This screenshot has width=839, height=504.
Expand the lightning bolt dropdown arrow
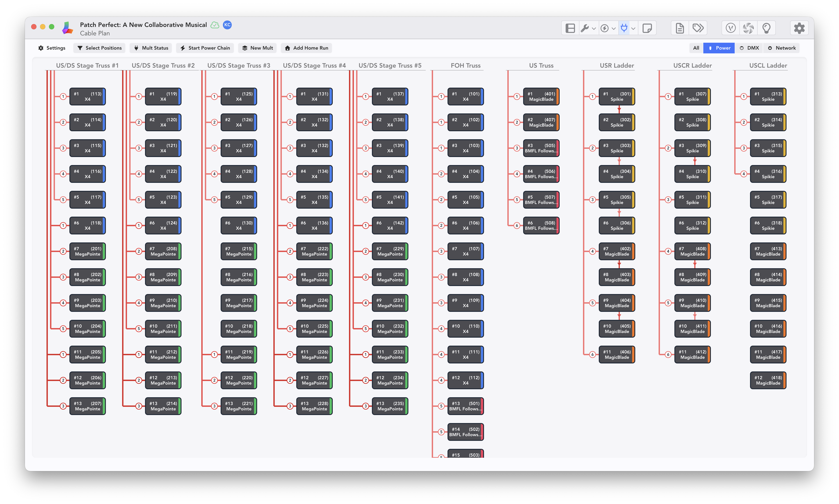613,28
